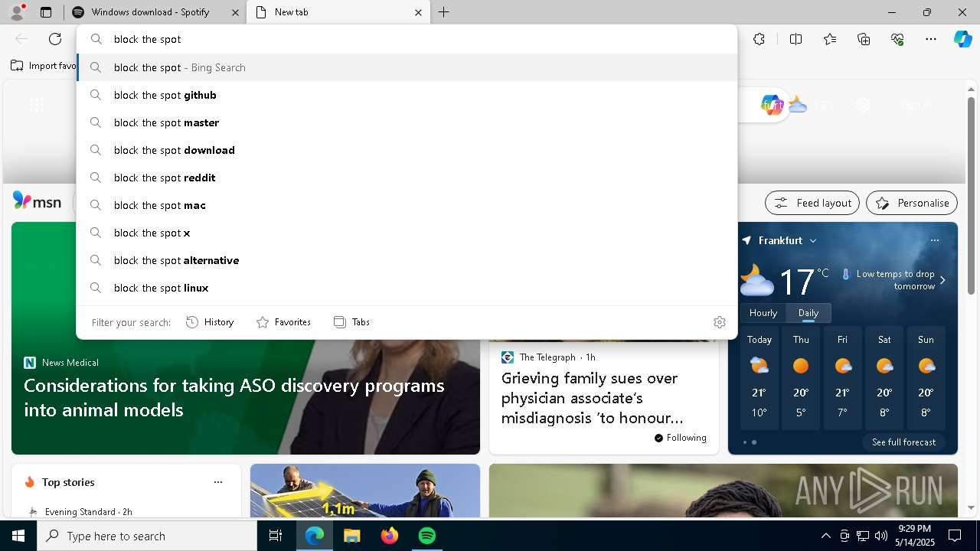980x551 pixels.
Task: Open Collections icon in toolbar
Action: tap(864, 39)
